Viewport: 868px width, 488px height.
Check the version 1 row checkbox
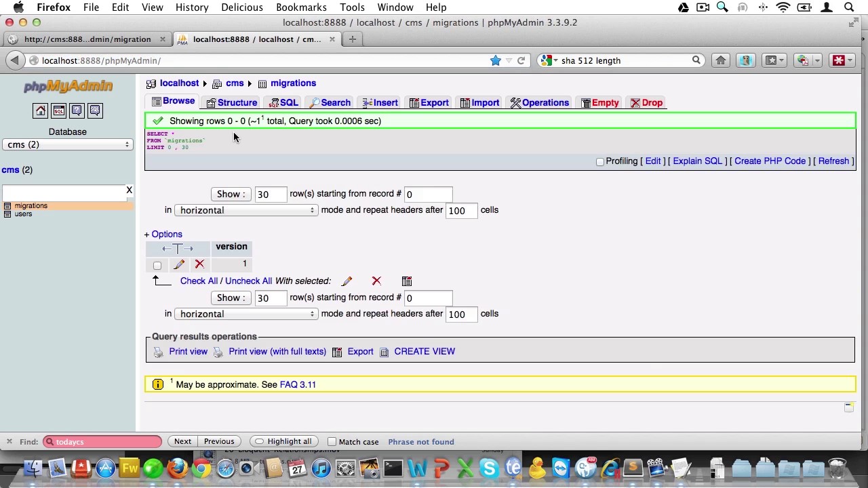pos(157,266)
